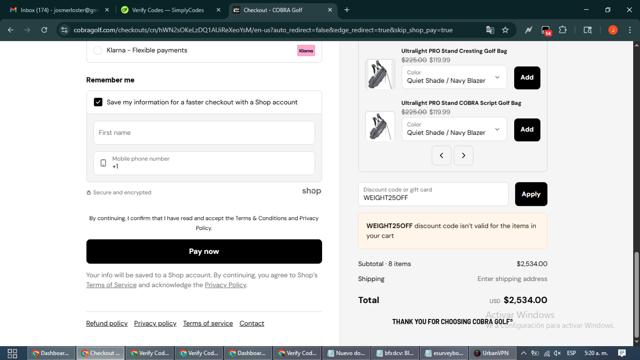Image resolution: width=640 pixels, height=360 pixels.
Task: Go forward in browser history
Action: click(27, 30)
